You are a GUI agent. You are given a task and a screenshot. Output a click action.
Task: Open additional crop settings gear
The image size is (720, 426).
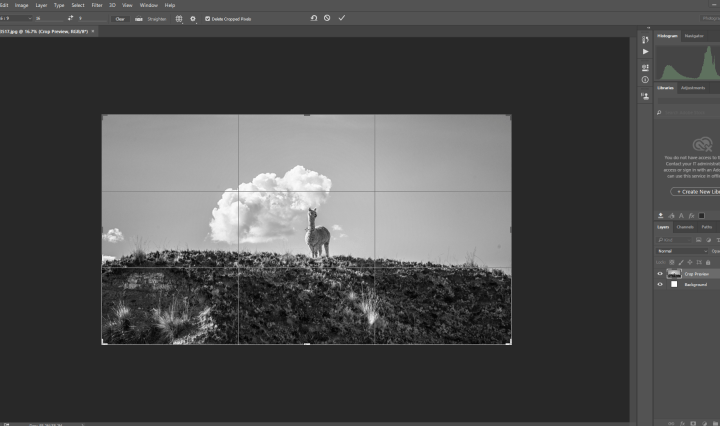point(193,19)
